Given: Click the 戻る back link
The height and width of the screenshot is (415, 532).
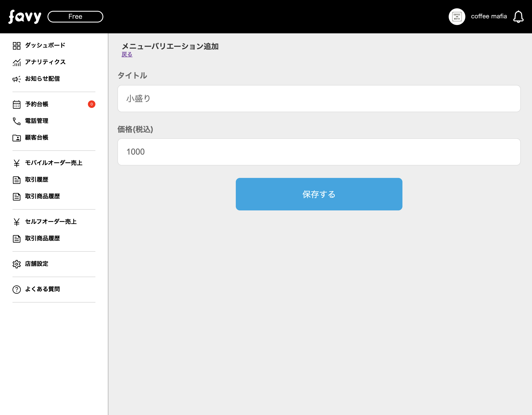Looking at the screenshot, I should (127, 54).
